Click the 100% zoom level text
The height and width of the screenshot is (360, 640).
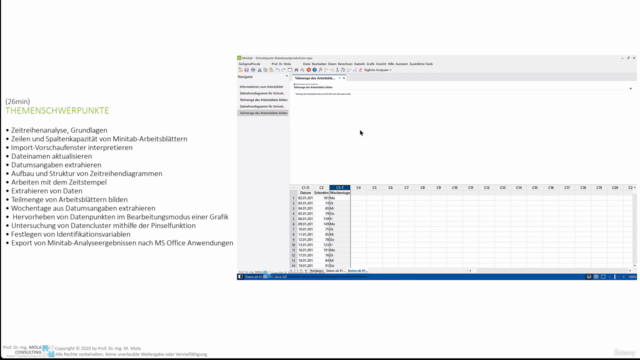[632, 277]
